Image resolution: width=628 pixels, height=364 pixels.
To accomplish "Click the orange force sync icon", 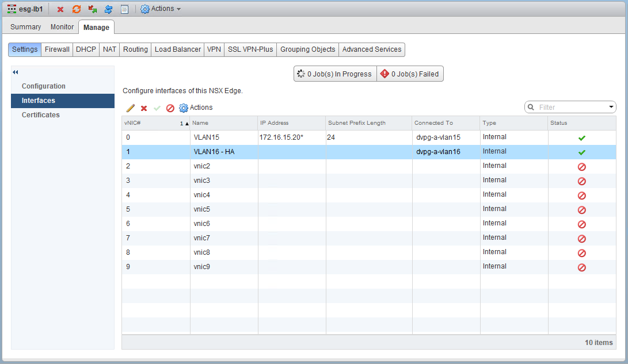I will tap(76, 9).
